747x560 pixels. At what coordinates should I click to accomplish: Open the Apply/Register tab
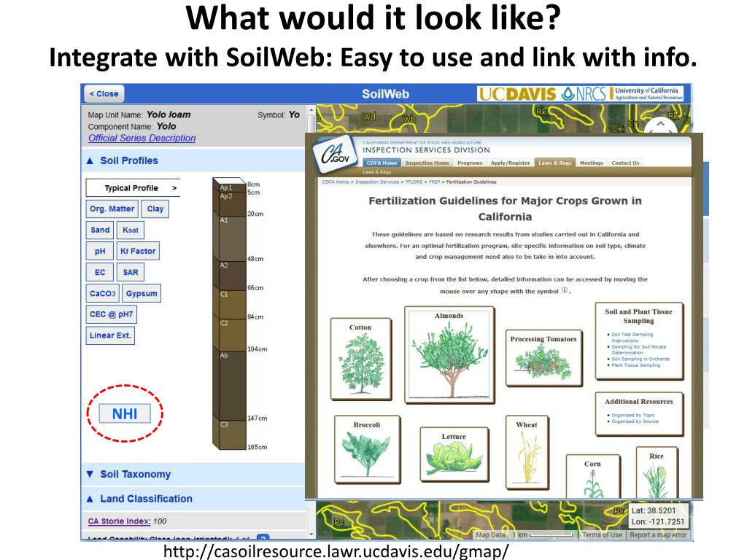(x=510, y=163)
